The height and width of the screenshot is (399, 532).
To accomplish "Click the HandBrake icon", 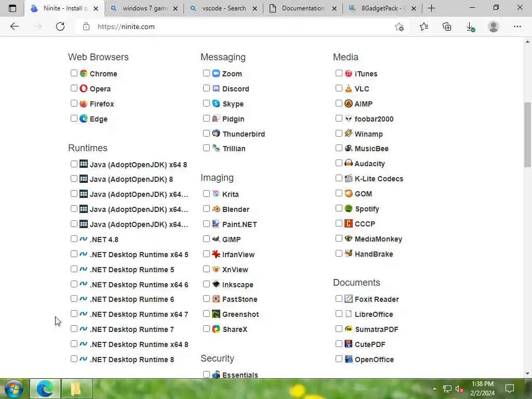I will (x=349, y=254).
